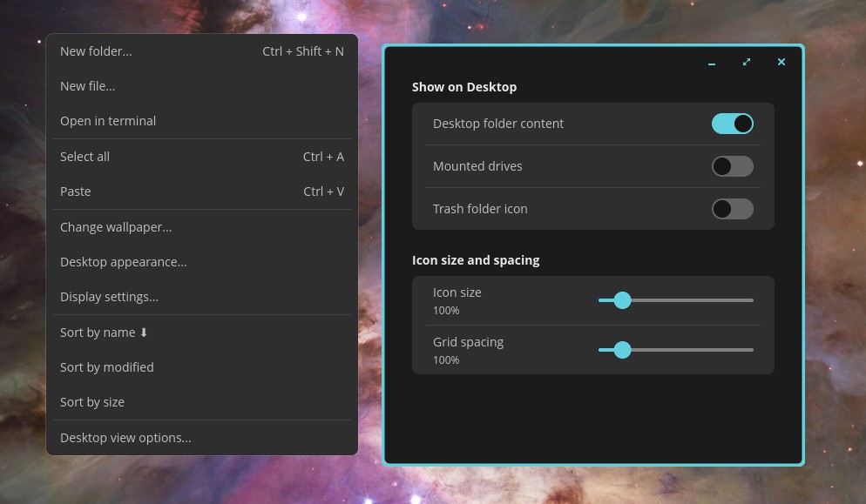This screenshot has width=866, height=504.
Task: Turn off Desktop folder content switch
Action: [x=733, y=124]
